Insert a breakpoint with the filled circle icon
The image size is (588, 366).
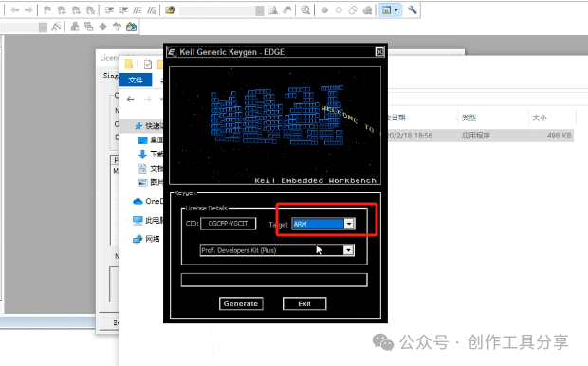(x=324, y=10)
